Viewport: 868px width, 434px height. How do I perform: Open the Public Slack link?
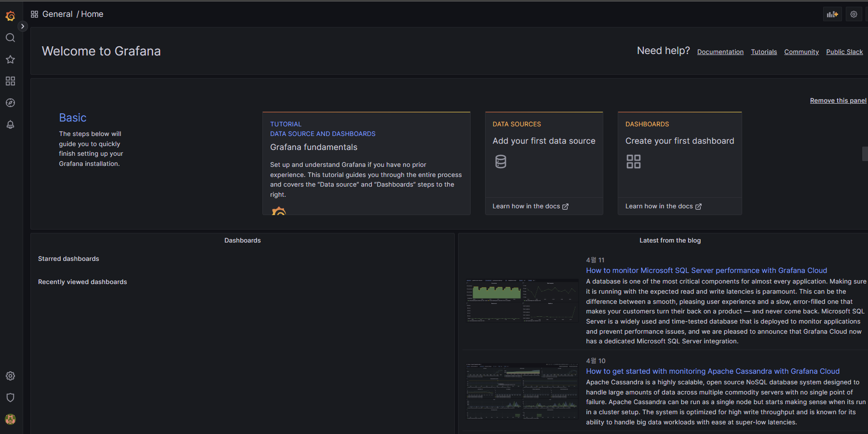pyautogui.click(x=844, y=52)
